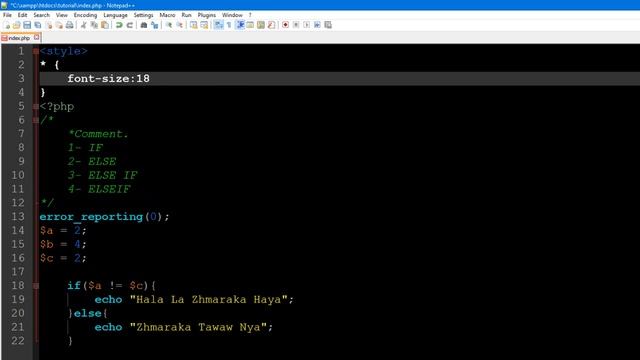Click the 'error_reporting(0);' code line
Screen dimensions: 640x360
[104, 217]
